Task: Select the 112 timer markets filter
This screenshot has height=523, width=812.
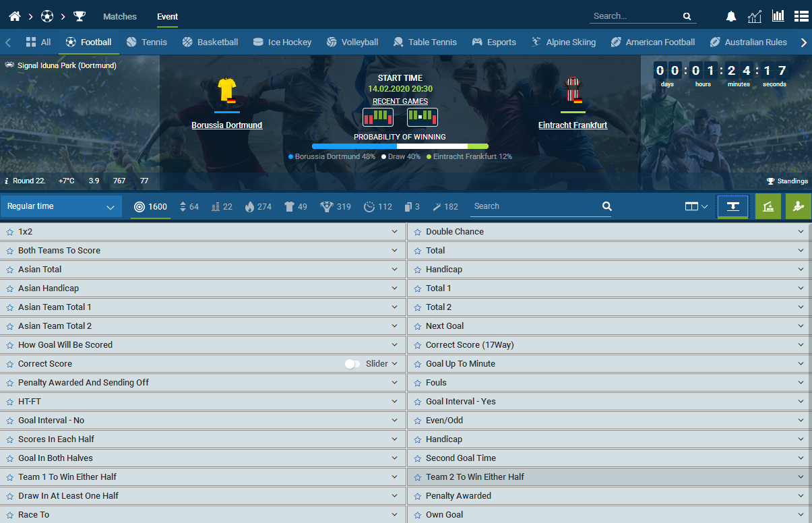Action: pos(377,207)
